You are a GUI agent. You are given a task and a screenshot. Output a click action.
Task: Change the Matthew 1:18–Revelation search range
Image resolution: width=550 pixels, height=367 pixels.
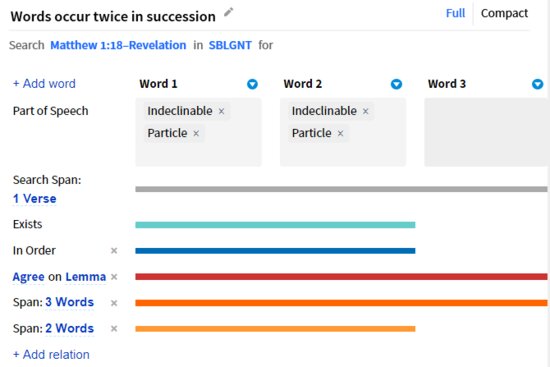pyautogui.click(x=118, y=45)
